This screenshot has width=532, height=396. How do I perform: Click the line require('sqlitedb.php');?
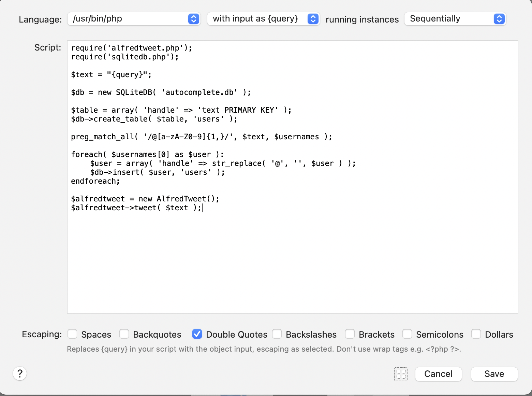pyautogui.click(x=125, y=57)
